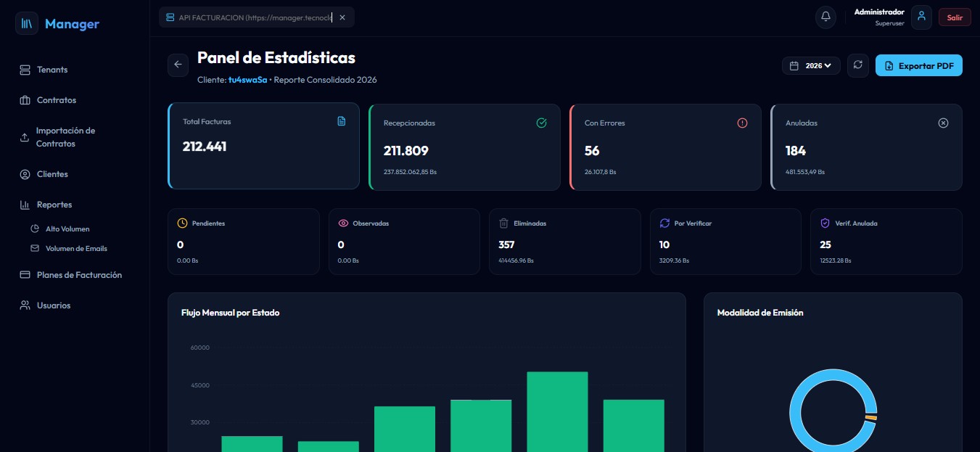Click the Importación upload icon
The width and height of the screenshot is (980, 452).
pos(25,137)
